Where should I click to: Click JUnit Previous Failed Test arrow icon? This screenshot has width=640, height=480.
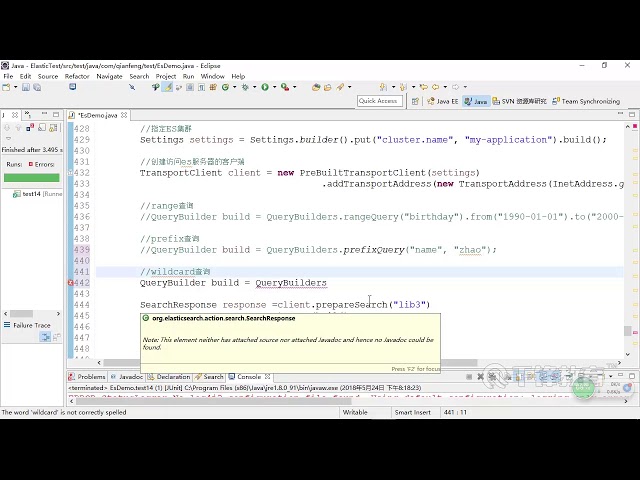tap(18, 128)
